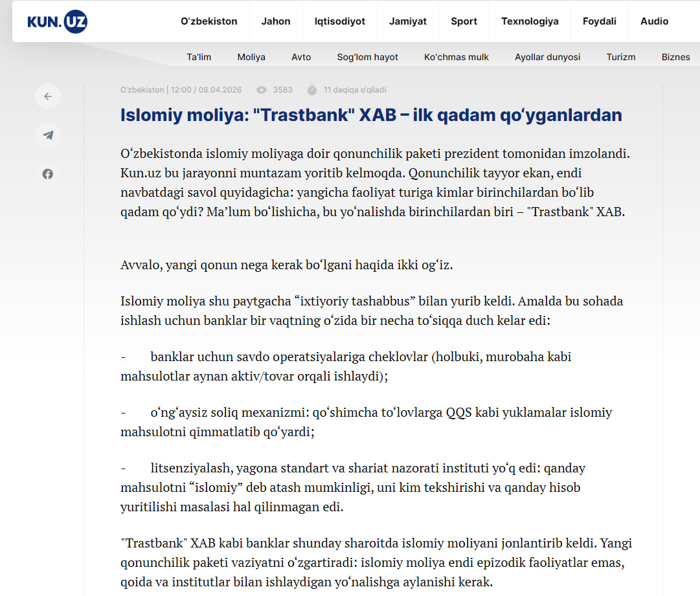Open the Sog'lom hayot subcategory
The width and height of the screenshot is (700, 596).
click(367, 57)
